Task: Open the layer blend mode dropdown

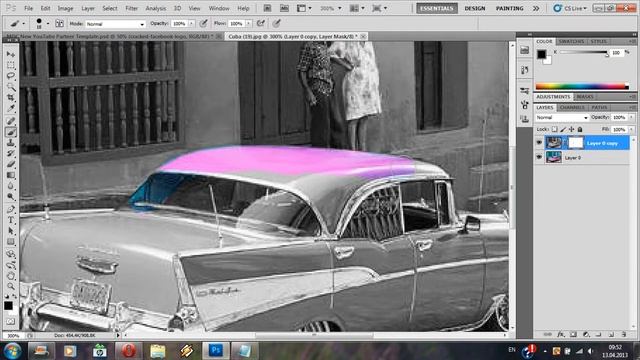Action: 562,118
